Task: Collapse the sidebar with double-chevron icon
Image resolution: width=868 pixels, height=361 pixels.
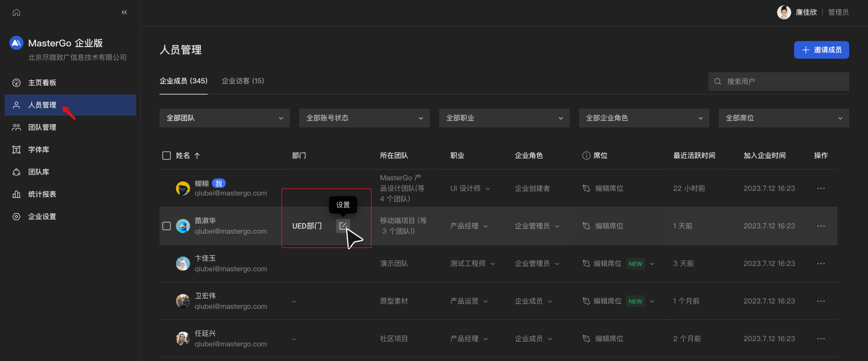Action: coord(124,12)
